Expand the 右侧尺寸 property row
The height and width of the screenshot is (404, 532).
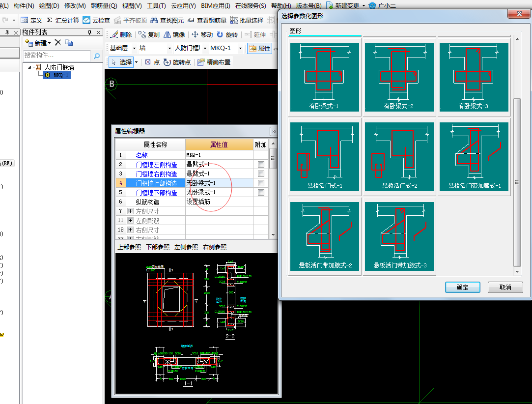click(x=130, y=230)
